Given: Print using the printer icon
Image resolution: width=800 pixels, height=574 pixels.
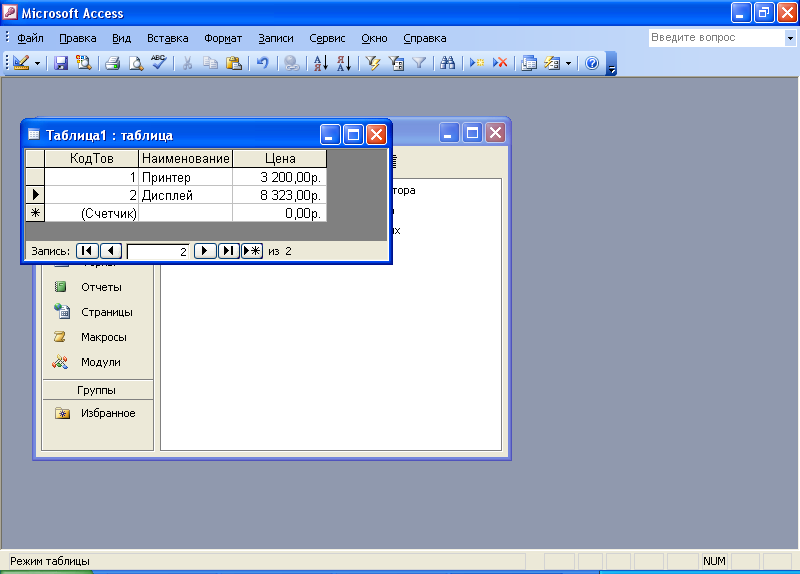Looking at the screenshot, I should [x=112, y=63].
